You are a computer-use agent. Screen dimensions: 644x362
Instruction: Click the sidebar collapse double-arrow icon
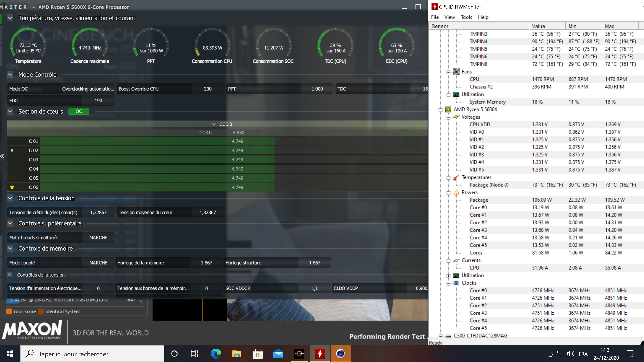tap(3, 156)
